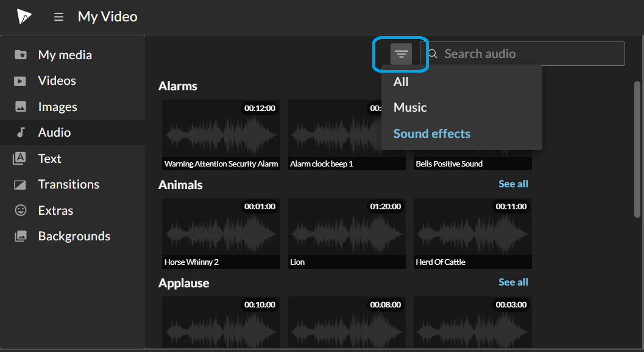Open the audio filter dropdown button
The width and height of the screenshot is (644, 352).
coord(402,54)
